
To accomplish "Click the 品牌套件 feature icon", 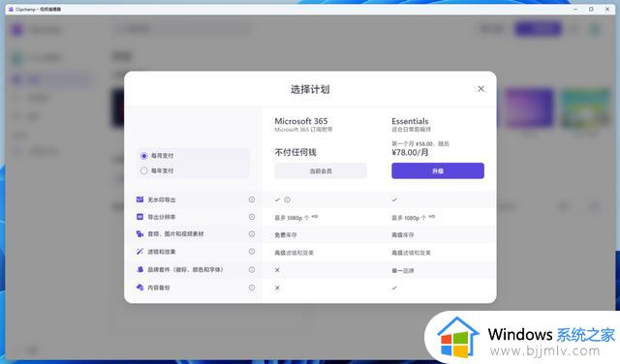I will coord(139,269).
